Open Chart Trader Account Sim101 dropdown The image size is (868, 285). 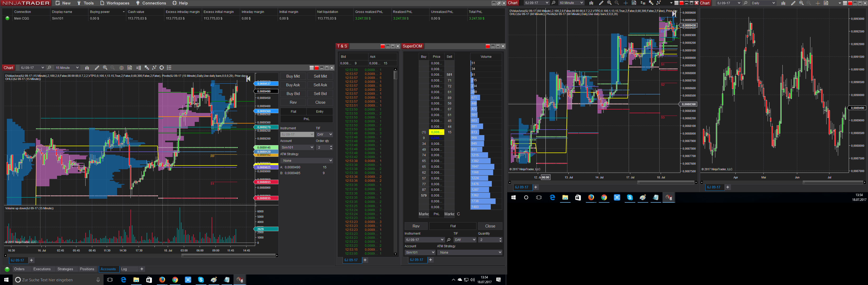[297, 147]
